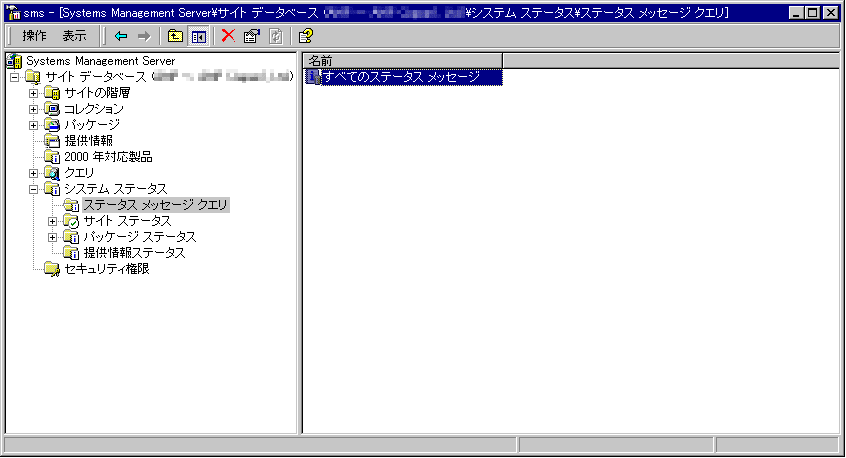Select すべてのステータス メッセージ list item

tap(411, 77)
